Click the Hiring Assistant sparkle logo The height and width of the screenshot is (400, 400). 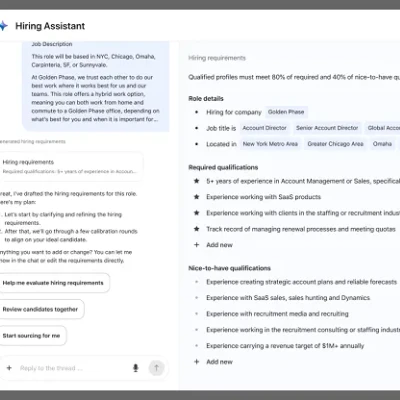3,26
